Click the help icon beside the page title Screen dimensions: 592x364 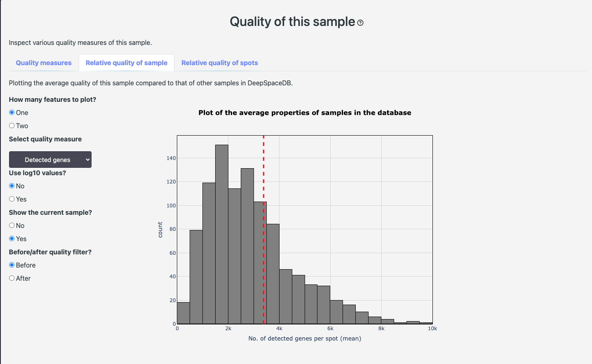coord(360,23)
